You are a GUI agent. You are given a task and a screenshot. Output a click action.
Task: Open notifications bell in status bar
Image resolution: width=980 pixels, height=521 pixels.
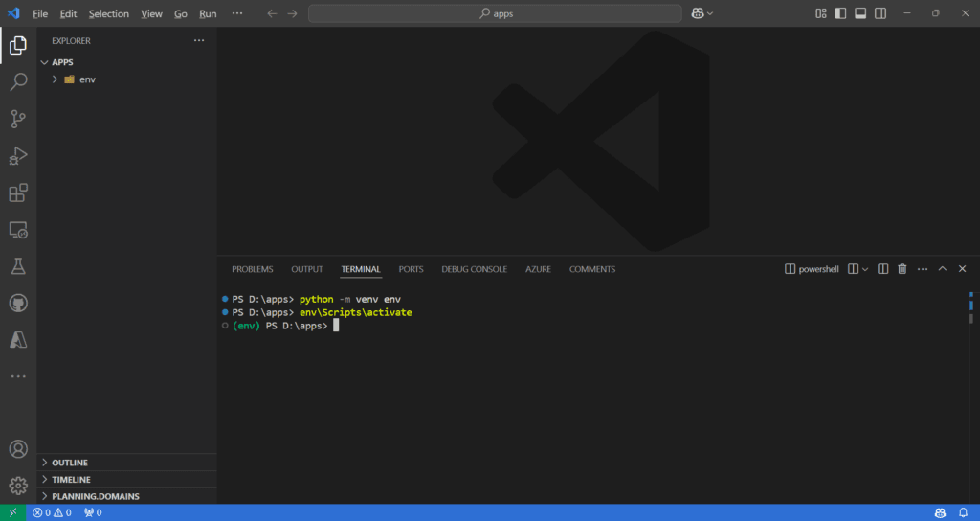point(963,513)
